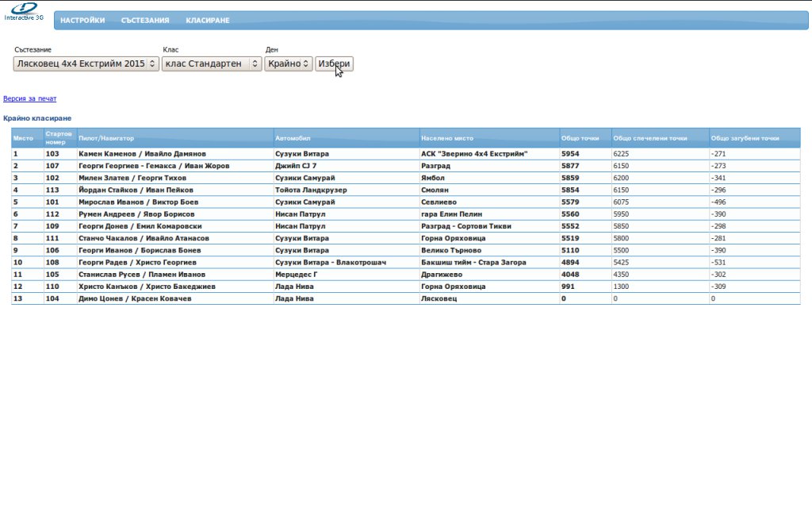This screenshot has width=812, height=508.
Task: Open the СЪСТЕЗАНИЯ menu
Action: (145, 20)
